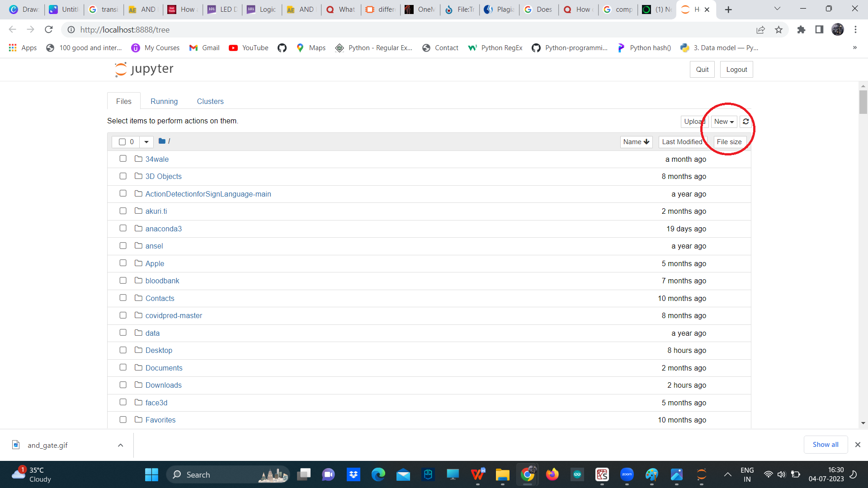
Task: Check the box next to anaconda3
Action: [123, 228]
